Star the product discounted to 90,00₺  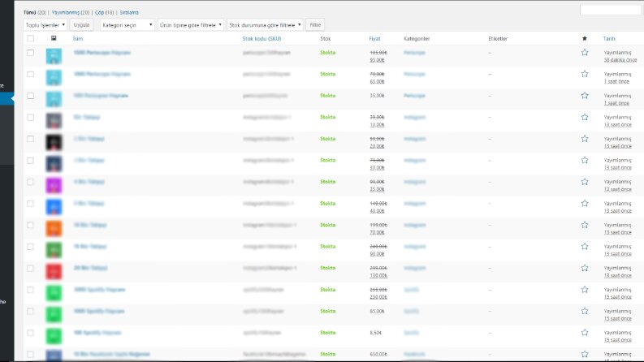(x=585, y=246)
